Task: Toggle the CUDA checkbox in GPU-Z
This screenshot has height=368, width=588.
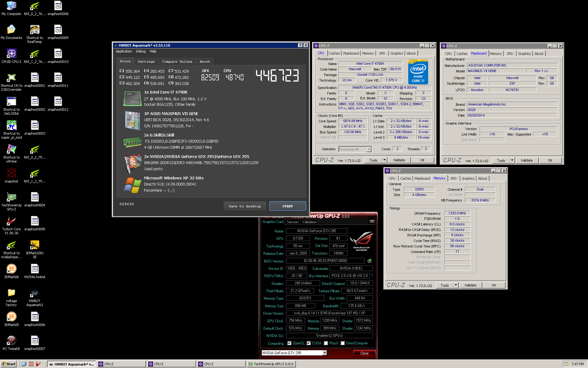Action: (x=308, y=343)
